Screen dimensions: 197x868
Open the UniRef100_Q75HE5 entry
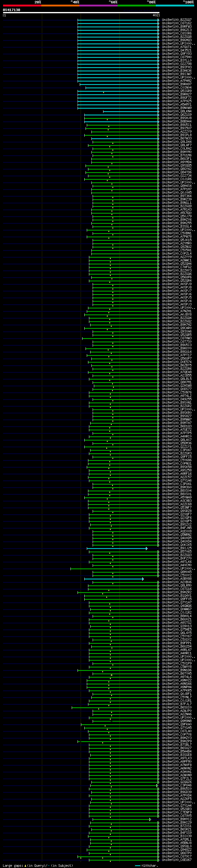pyautogui.click(x=177, y=630)
